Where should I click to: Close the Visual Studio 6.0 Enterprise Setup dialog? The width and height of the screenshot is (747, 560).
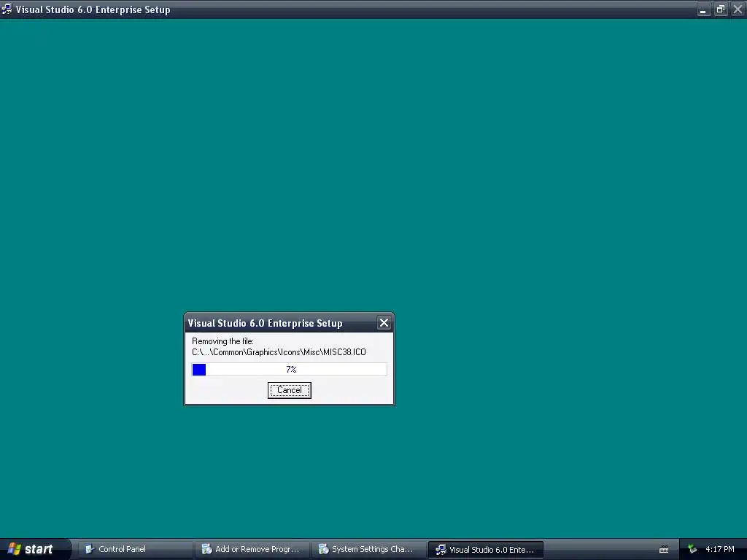384,323
